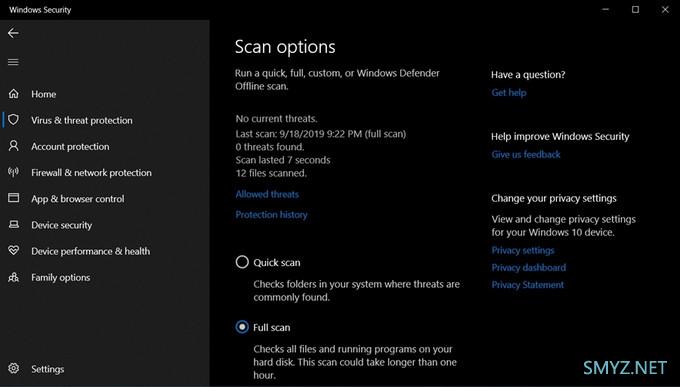680x387 pixels.
Task: Open Firewall & network protection
Action: tap(92, 173)
